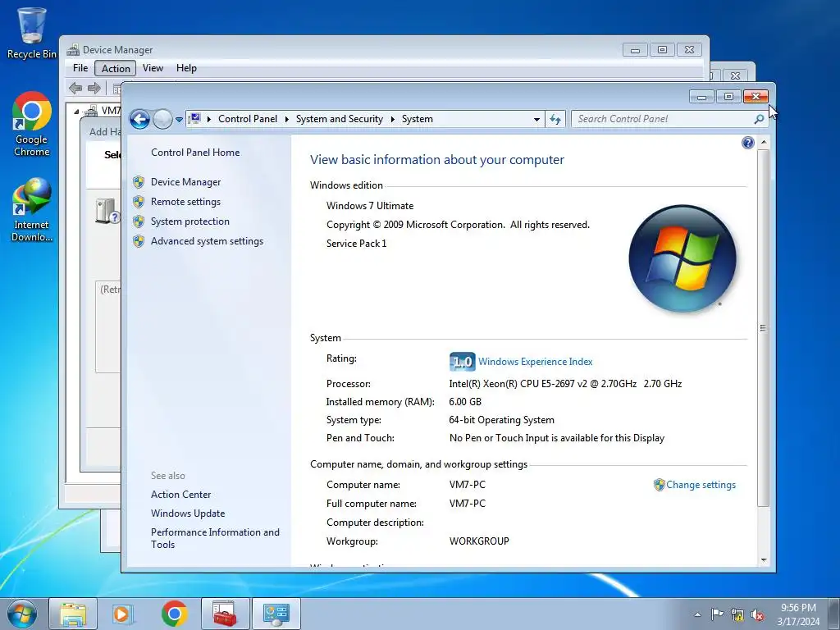The height and width of the screenshot is (630, 840).
Task: Click Control Panel breadcrumb
Action: coord(248,119)
